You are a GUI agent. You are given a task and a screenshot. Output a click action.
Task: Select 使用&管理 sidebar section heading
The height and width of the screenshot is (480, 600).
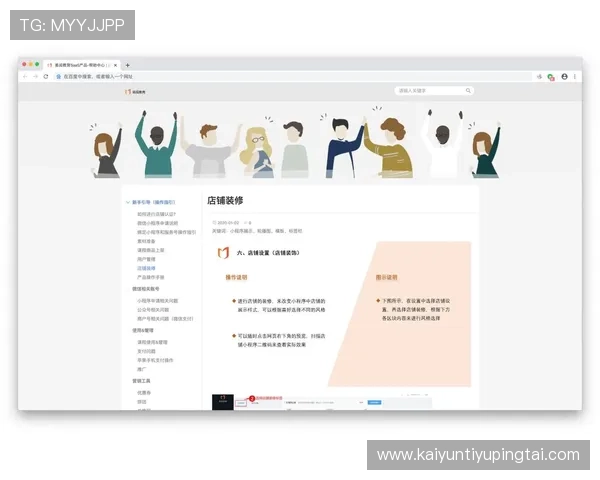(x=143, y=330)
